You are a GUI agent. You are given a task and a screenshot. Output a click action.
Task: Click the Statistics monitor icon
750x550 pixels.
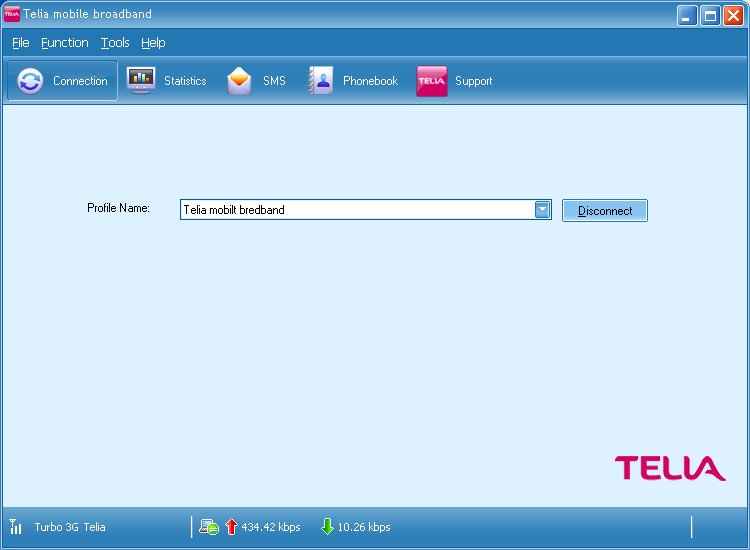click(x=141, y=80)
